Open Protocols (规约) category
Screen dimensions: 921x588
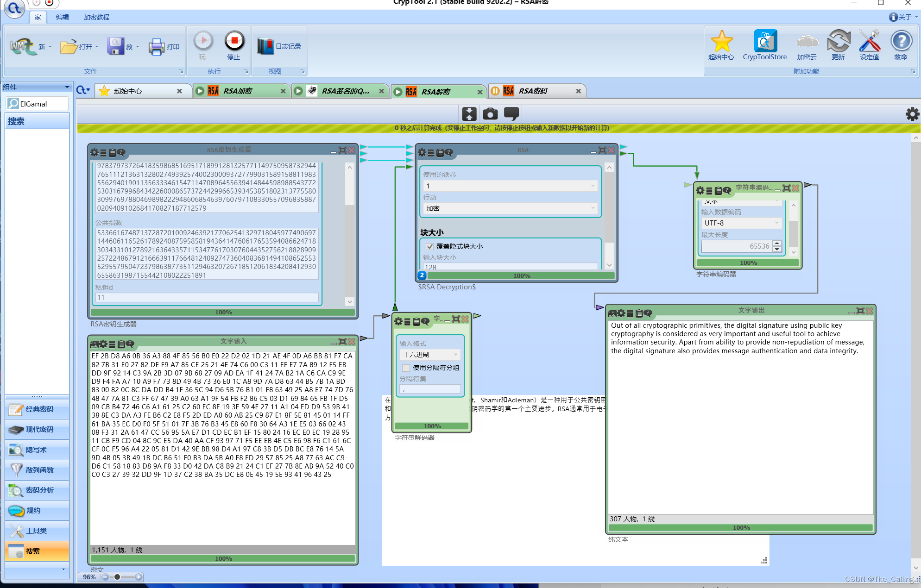pos(37,511)
